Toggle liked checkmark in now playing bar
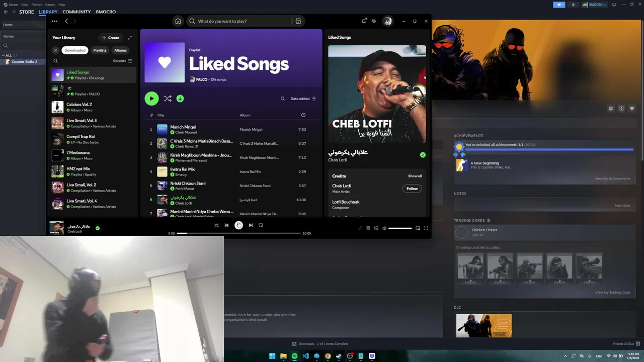The image size is (644, 362). point(98,228)
